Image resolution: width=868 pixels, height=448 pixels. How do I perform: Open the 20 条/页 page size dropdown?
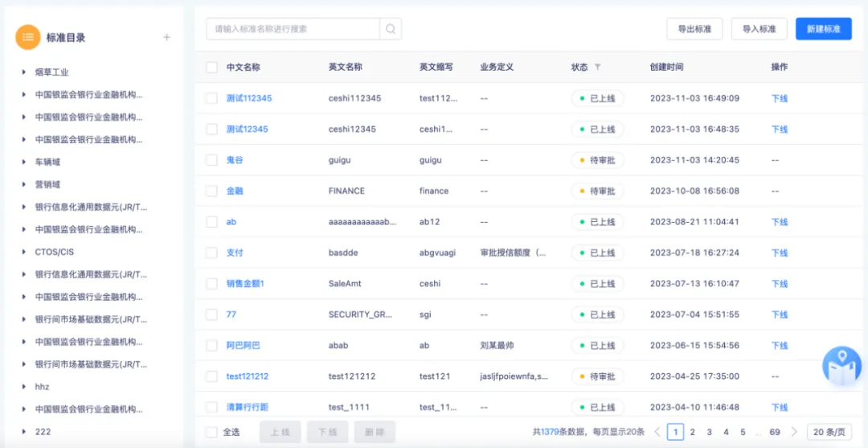pos(829,432)
